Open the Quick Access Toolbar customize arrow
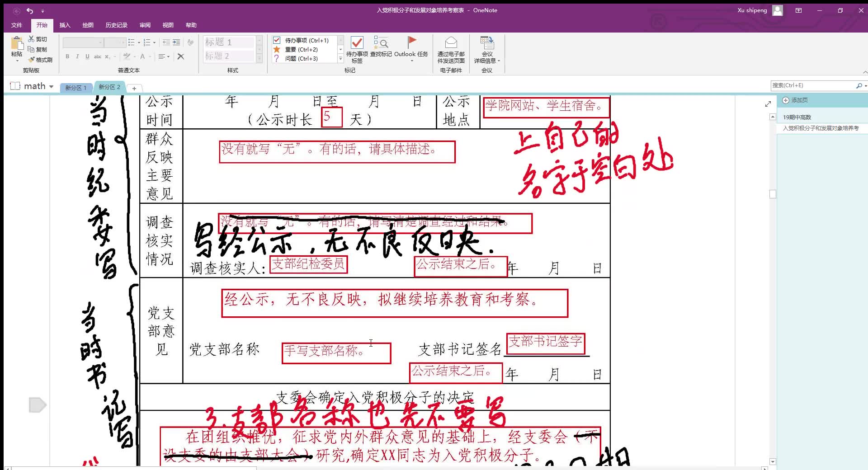868x470 pixels. (x=42, y=10)
